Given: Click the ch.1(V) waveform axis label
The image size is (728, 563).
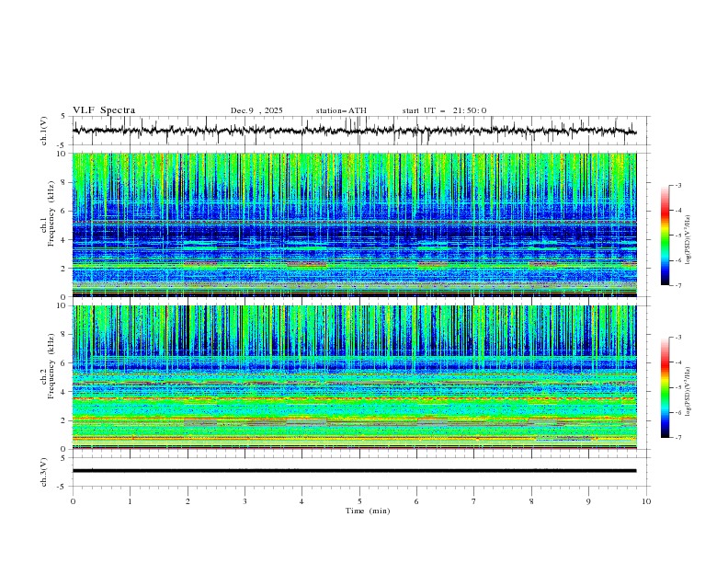Looking at the screenshot, I should tap(44, 131).
